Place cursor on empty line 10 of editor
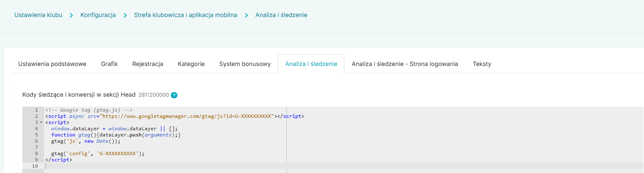This screenshot has height=173, width=644. tap(166, 166)
